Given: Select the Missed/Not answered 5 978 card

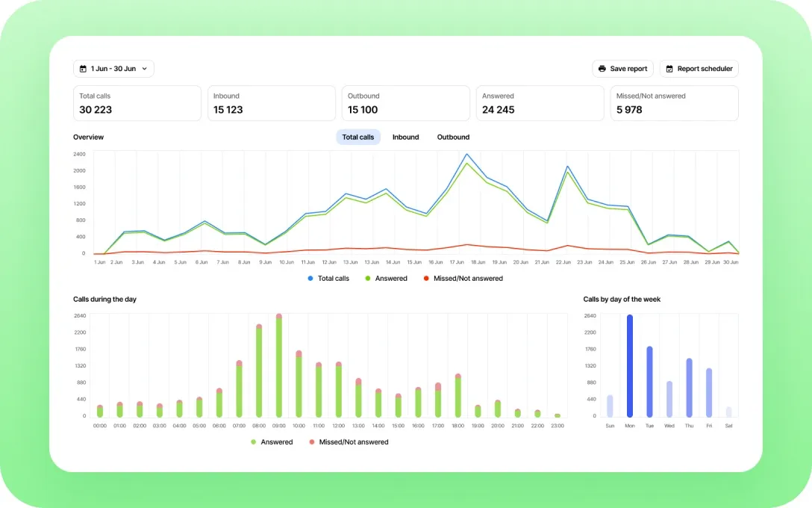Looking at the screenshot, I should 674,103.
